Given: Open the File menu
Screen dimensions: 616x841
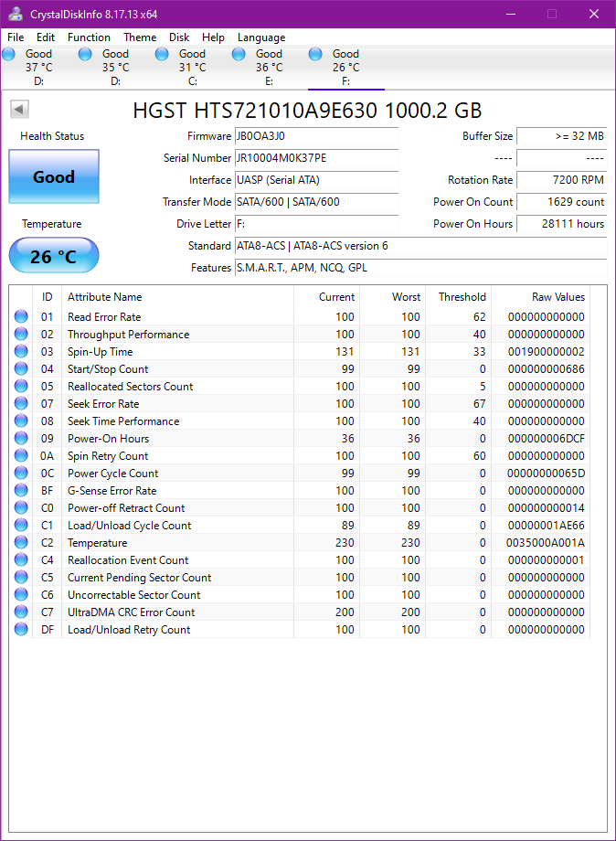Looking at the screenshot, I should click(x=16, y=37).
